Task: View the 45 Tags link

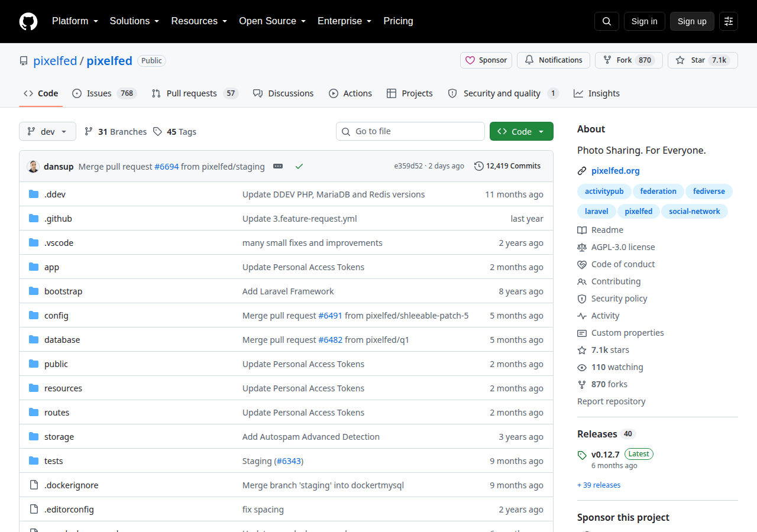Action: [x=174, y=132]
